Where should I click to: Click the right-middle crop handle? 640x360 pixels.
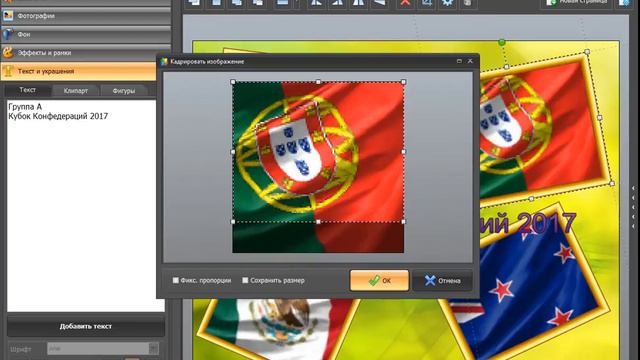tap(404, 152)
